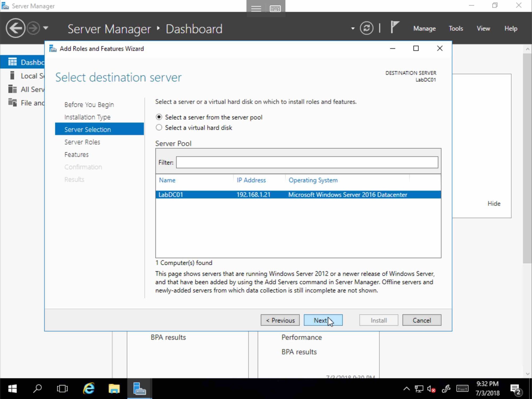Refresh Server Manager dashboard
Viewport: 532px width, 399px height.
point(367,28)
